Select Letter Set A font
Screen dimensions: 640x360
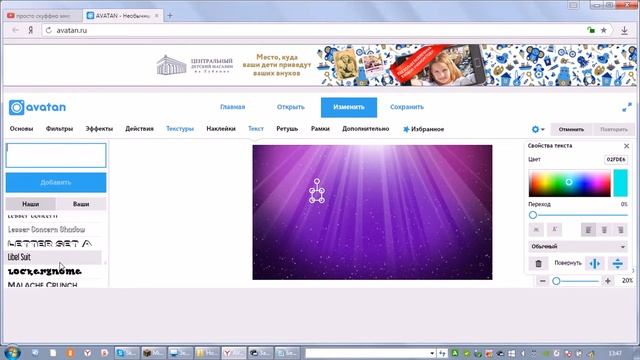49,244
